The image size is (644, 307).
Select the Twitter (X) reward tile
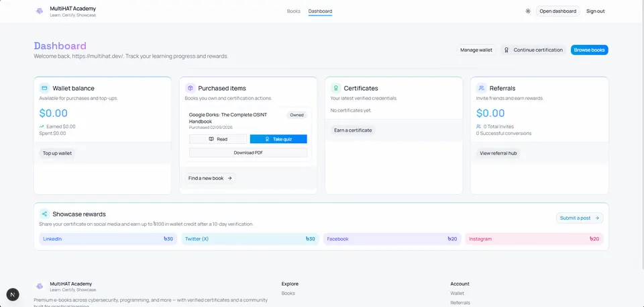[250, 238]
